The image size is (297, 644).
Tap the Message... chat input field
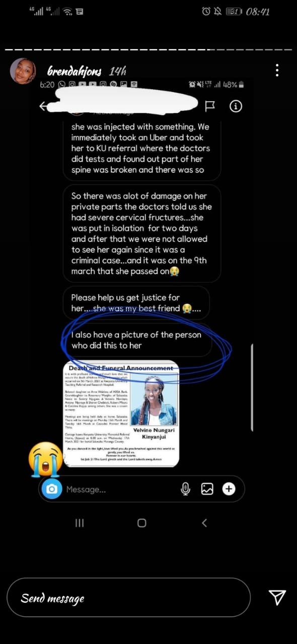(x=120, y=489)
